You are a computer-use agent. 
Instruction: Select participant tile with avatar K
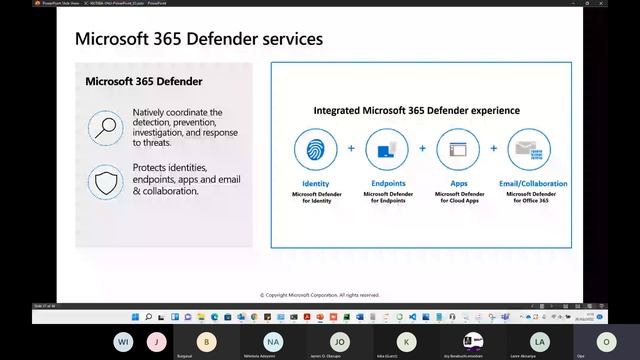click(x=406, y=342)
